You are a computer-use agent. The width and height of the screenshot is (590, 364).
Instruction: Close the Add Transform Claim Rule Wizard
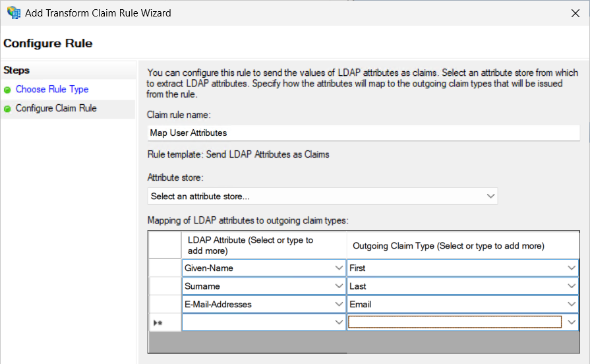[x=575, y=13]
